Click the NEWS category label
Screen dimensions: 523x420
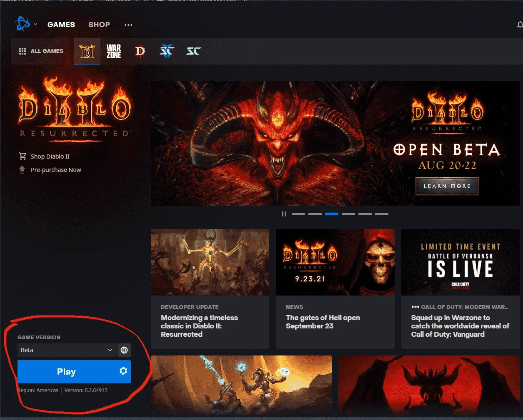tap(295, 307)
